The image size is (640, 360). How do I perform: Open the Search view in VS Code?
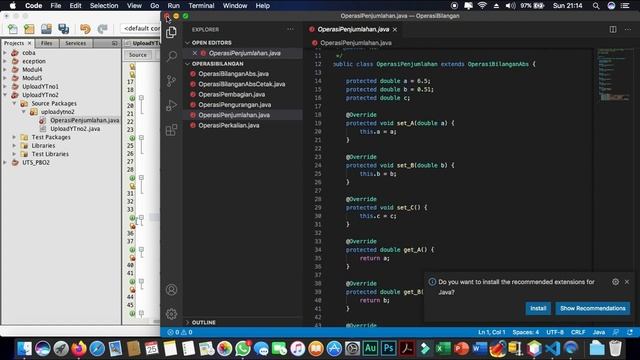click(171, 56)
